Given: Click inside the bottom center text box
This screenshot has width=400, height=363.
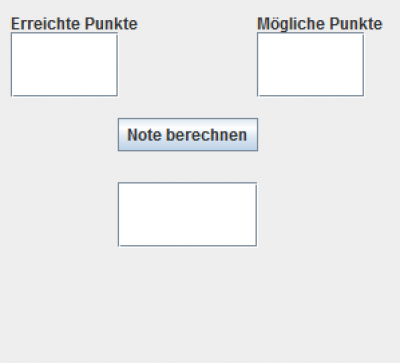Looking at the screenshot, I should [187, 214].
